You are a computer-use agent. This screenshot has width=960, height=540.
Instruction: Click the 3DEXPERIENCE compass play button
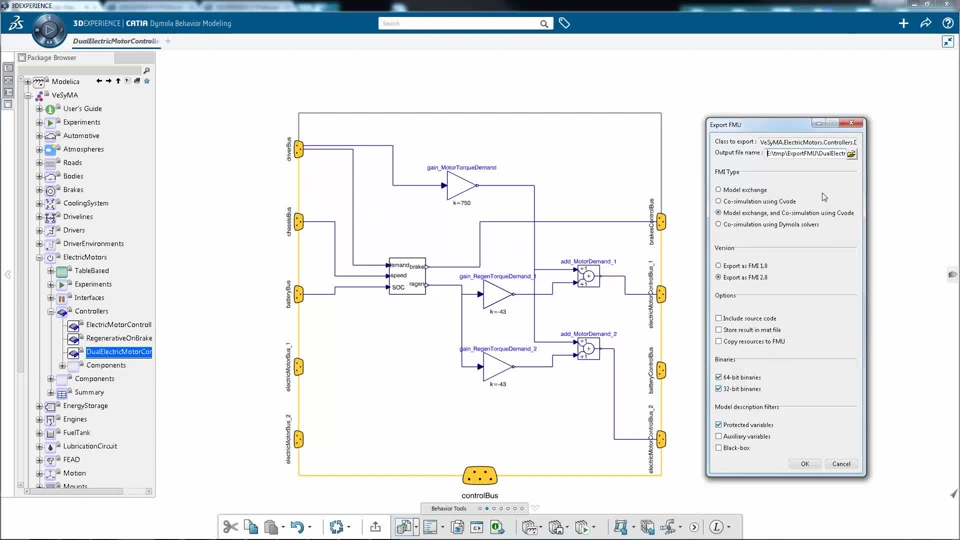[x=49, y=29]
